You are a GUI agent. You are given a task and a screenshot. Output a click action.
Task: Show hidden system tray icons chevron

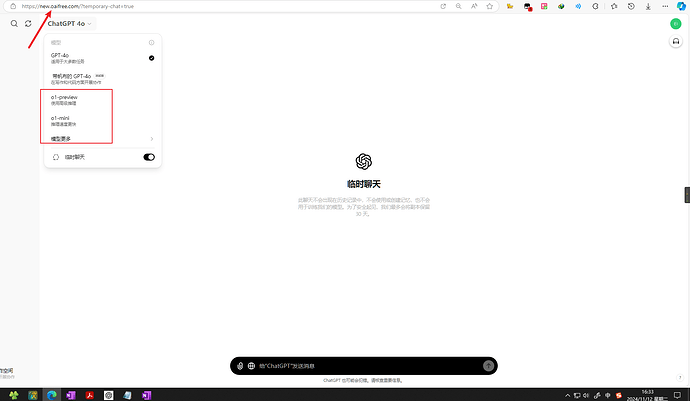pos(567,395)
